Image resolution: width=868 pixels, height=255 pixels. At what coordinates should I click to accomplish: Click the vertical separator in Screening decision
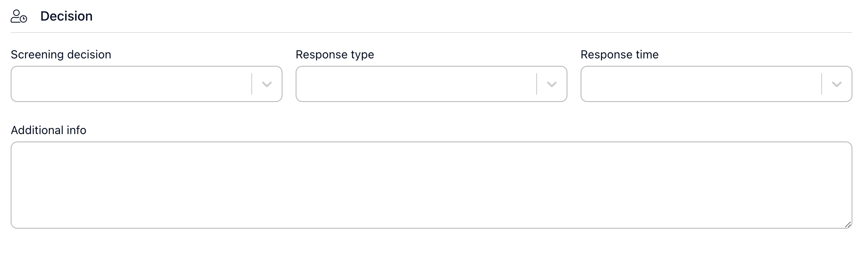click(252, 84)
